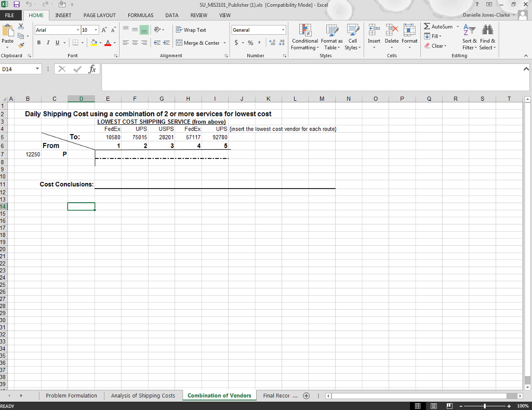Click the Insert Function (fx) icon
This screenshot has width=532, height=410.
point(92,68)
